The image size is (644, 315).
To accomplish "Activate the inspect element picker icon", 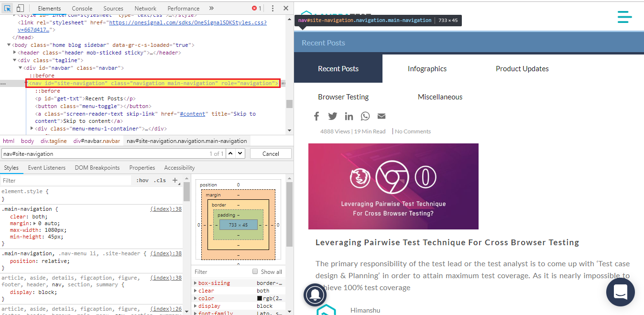I will tap(8, 8).
